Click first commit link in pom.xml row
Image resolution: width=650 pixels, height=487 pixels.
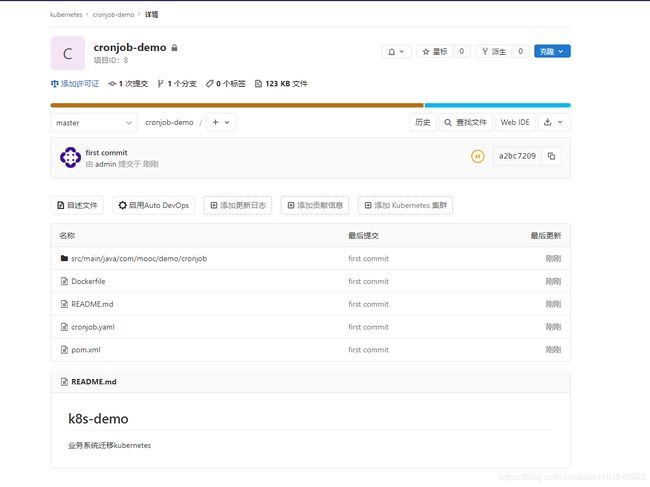click(x=369, y=350)
